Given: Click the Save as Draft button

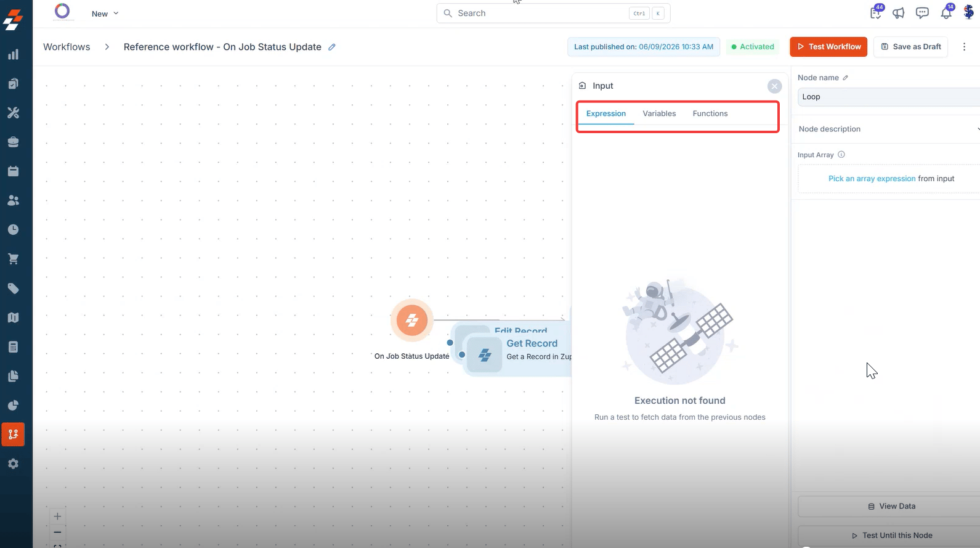Looking at the screenshot, I should 911,47.
